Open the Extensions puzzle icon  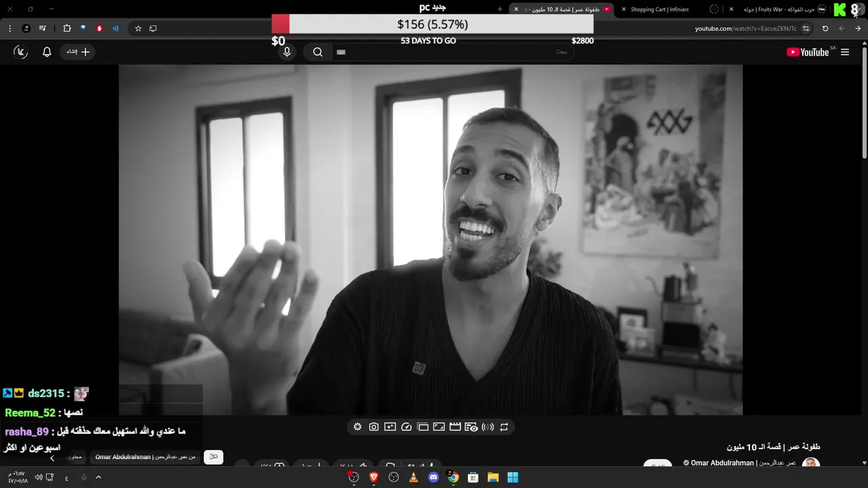67,28
